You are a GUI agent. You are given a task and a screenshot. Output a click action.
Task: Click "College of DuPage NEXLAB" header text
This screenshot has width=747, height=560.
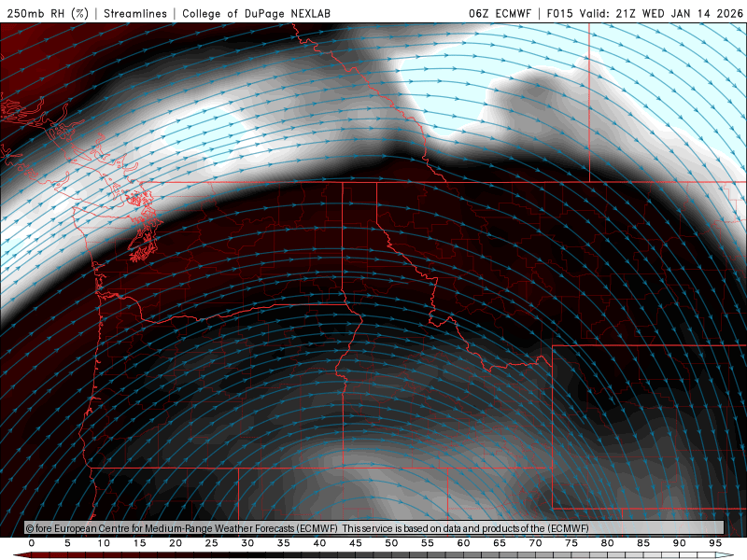[256, 13]
